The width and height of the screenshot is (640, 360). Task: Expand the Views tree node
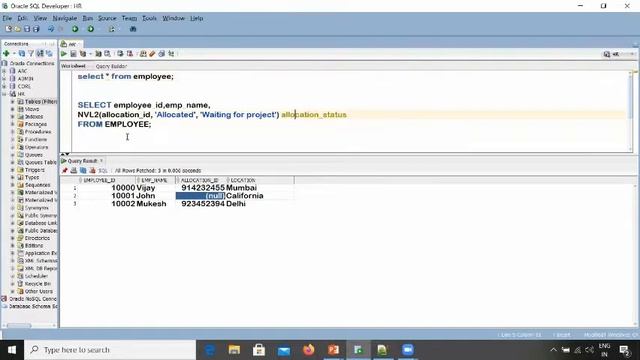[12, 109]
